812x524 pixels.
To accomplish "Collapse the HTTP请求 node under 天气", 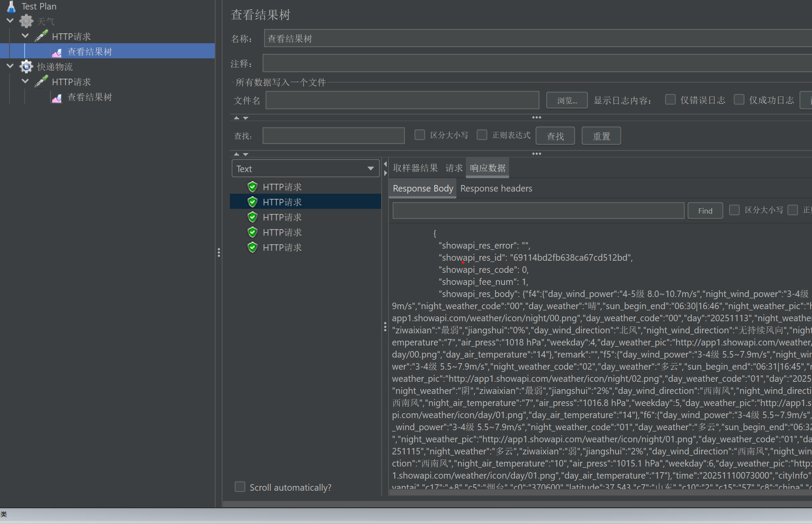I will (25, 36).
